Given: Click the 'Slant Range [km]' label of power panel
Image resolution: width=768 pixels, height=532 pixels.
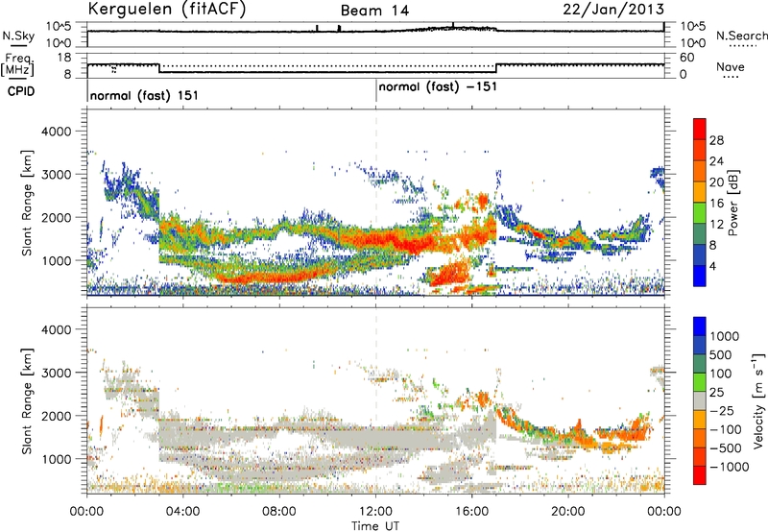Looking at the screenshot, I should point(27,203).
